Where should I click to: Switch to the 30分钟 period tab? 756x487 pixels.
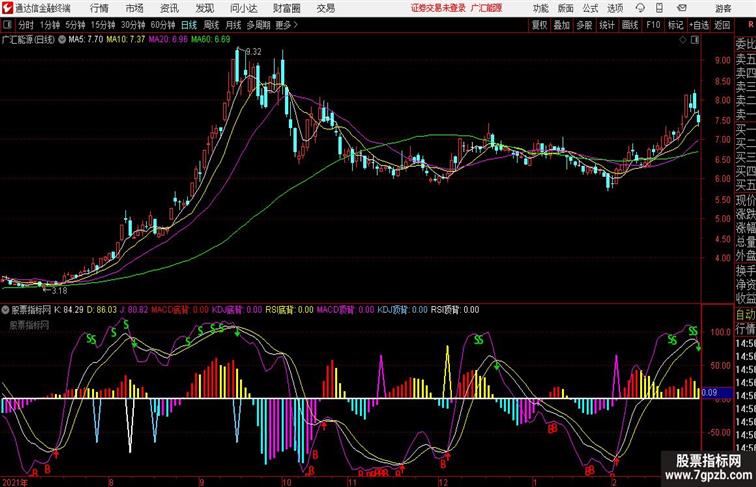tap(133, 25)
